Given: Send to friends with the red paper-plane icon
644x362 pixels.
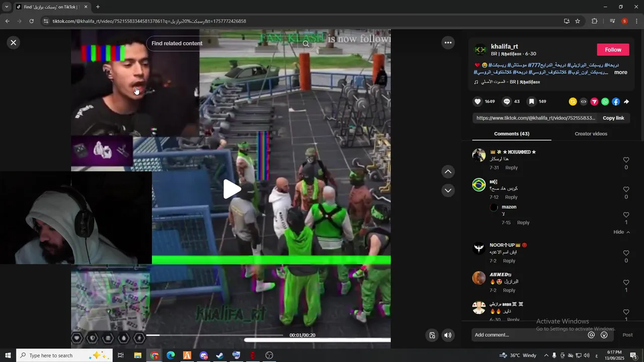Looking at the screenshot, I should click(594, 102).
